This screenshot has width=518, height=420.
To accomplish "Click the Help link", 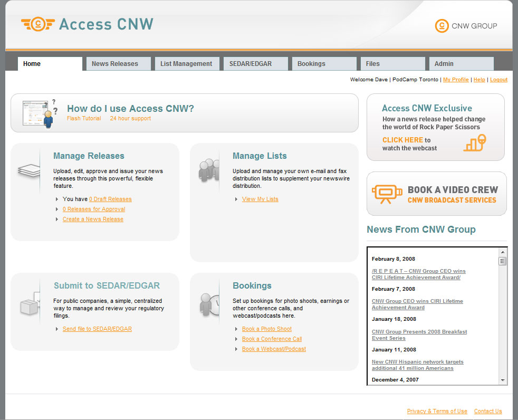I will tap(479, 80).
